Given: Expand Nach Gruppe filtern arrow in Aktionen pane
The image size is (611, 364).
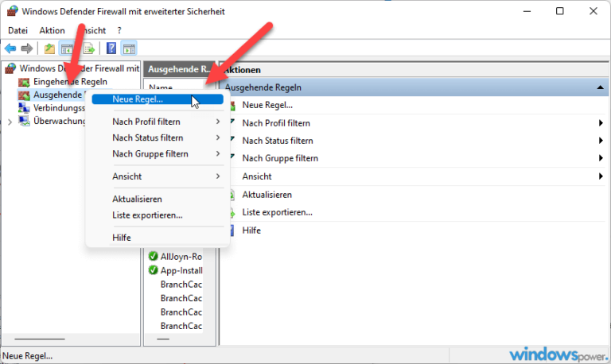Looking at the screenshot, I should click(601, 158).
